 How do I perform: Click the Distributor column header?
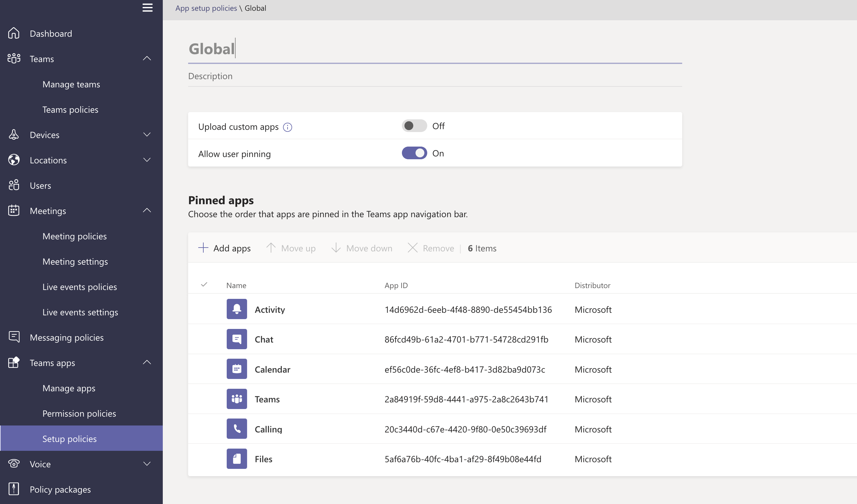pyautogui.click(x=593, y=286)
